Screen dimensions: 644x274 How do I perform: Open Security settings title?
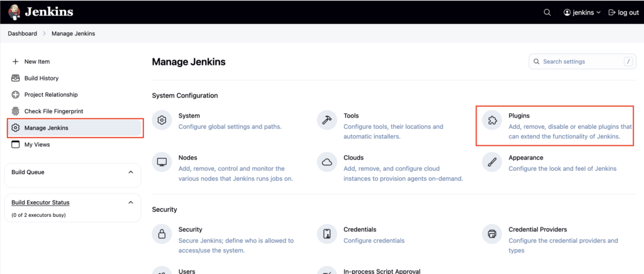(x=190, y=229)
